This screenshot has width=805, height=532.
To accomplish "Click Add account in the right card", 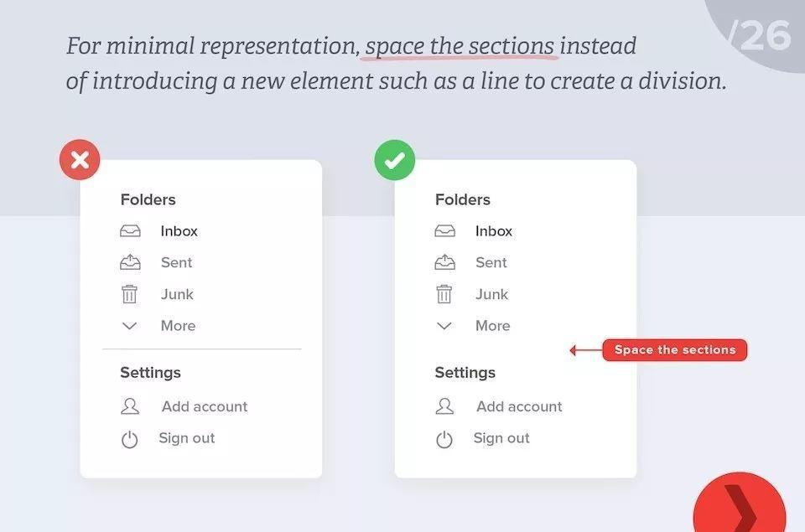I will [519, 406].
